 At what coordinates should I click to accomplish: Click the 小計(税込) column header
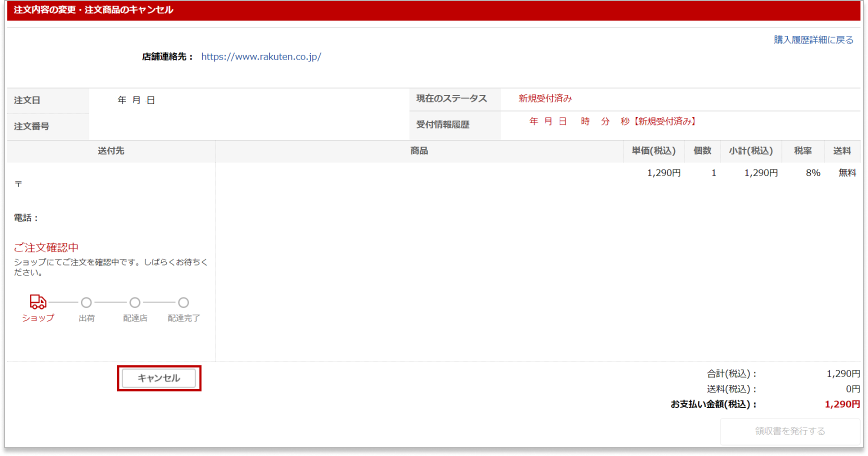coord(751,151)
